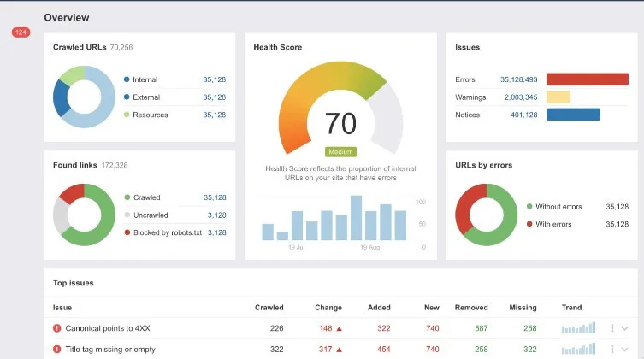Open the Warnings count 2,003,345
644x359 pixels.
[x=521, y=97]
